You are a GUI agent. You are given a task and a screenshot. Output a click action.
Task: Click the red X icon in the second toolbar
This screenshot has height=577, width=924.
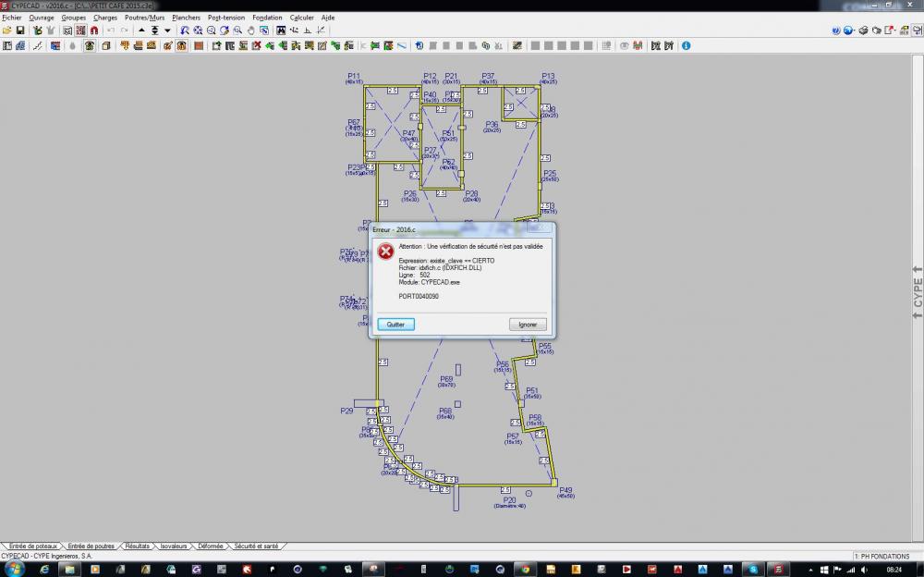(256, 45)
